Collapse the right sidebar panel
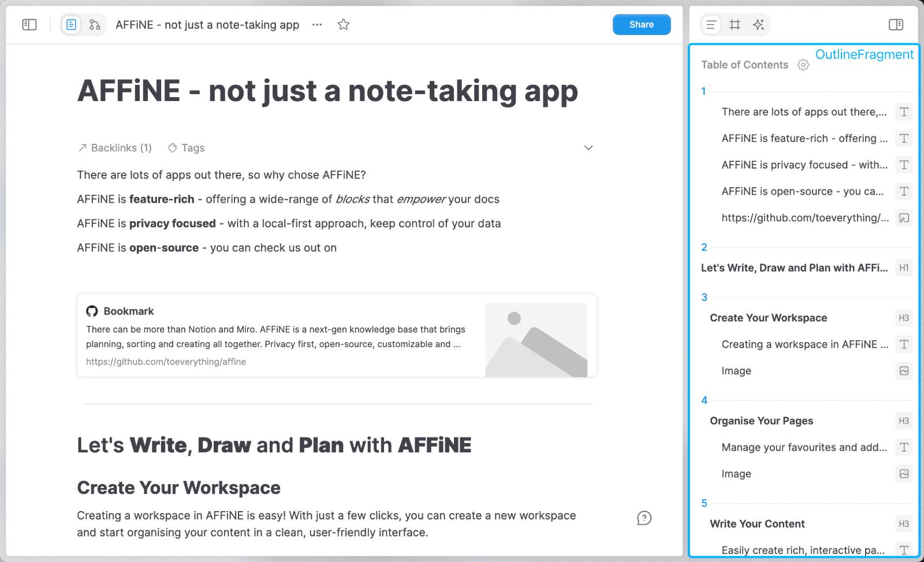Screen dimensions: 924x562 point(896,25)
